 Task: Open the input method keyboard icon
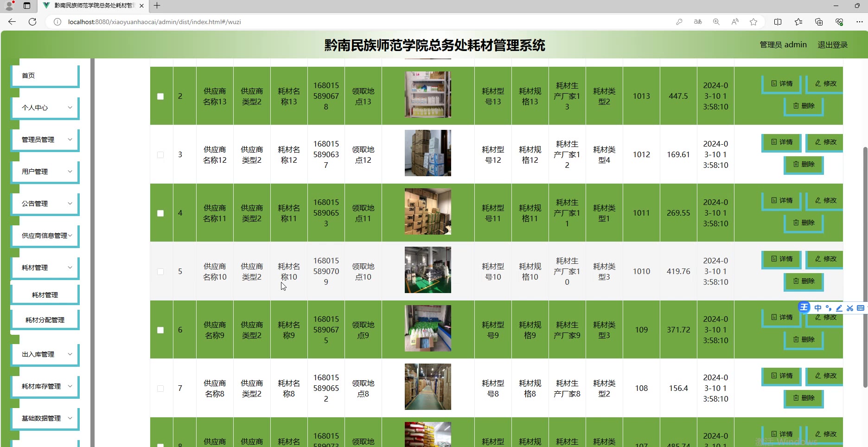[x=860, y=308]
